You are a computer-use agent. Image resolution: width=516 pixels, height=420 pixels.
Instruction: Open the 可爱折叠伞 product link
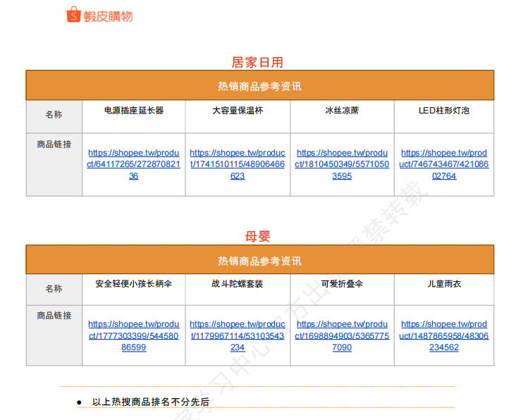click(342, 336)
